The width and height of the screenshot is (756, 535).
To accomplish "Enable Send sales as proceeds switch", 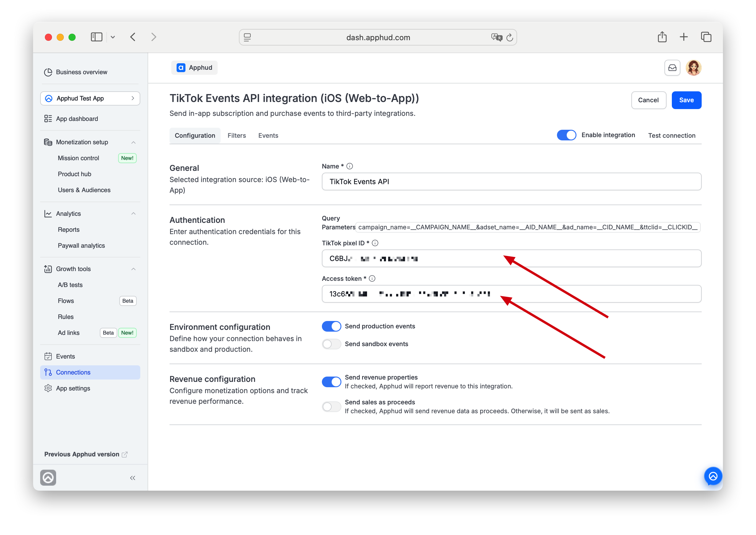I will point(331,407).
